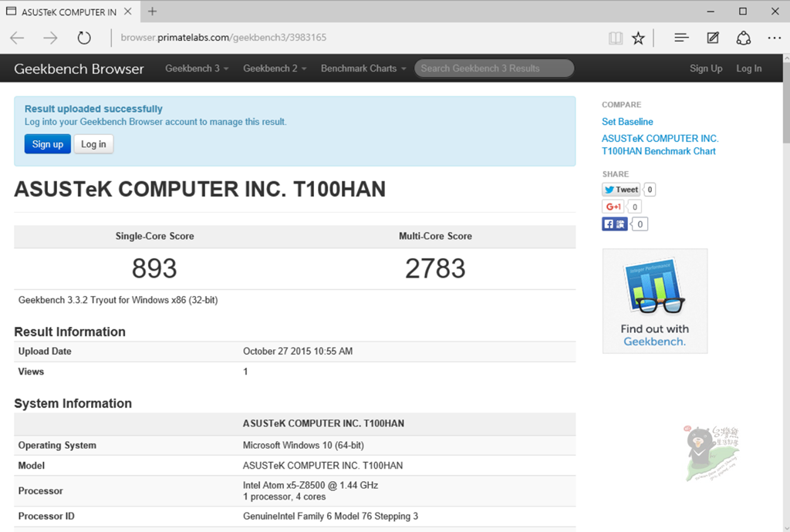Make a Web Note pen icon
Screen dimensions: 790x532
click(712, 38)
